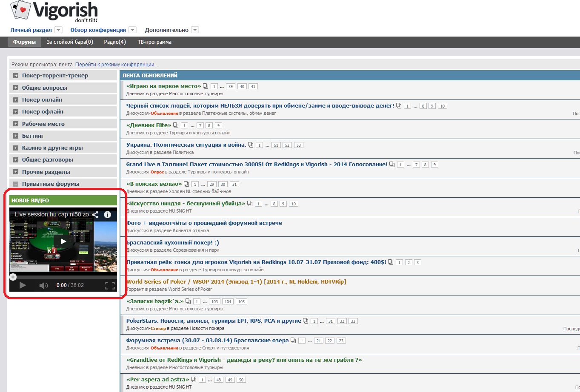Play the video using the center play button
Image resolution: width=580 pixels, height=392 pixels.
click(x=63, y=241)
